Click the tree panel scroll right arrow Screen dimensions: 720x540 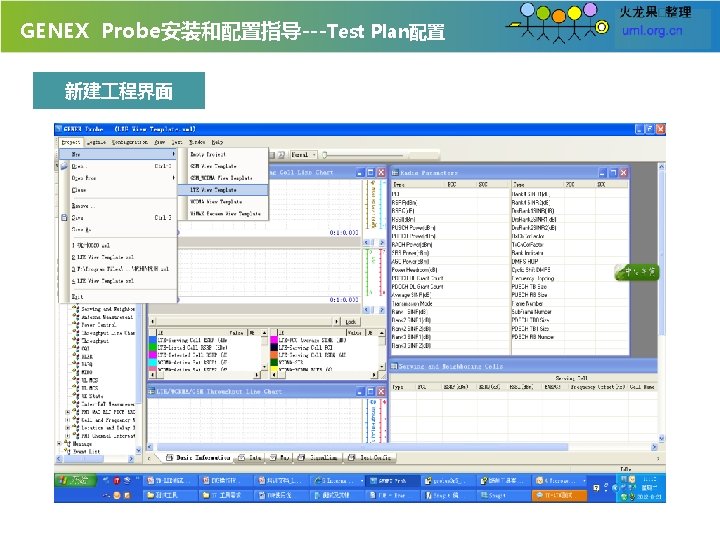click(131, 459)
